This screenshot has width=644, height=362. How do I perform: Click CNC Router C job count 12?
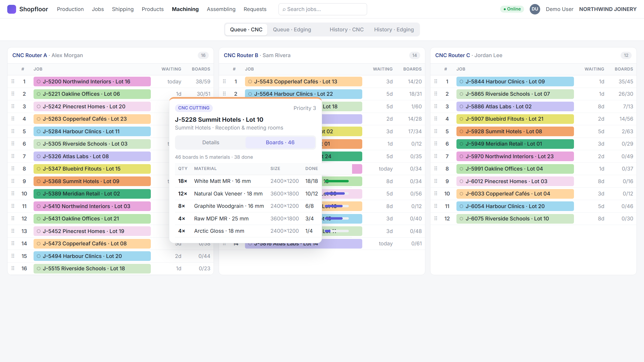coord(626,55)
